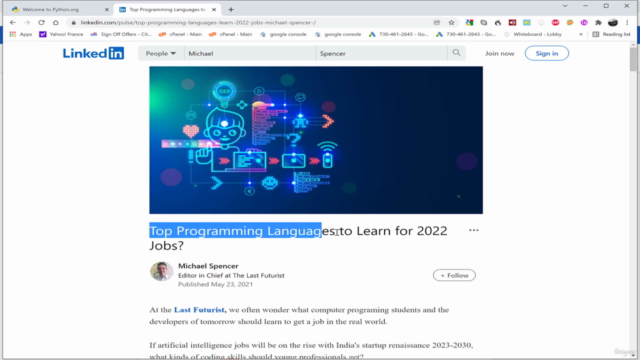Open the Reading list panel
The height and width of the screenshot is (360, 640).
(611, 34)
